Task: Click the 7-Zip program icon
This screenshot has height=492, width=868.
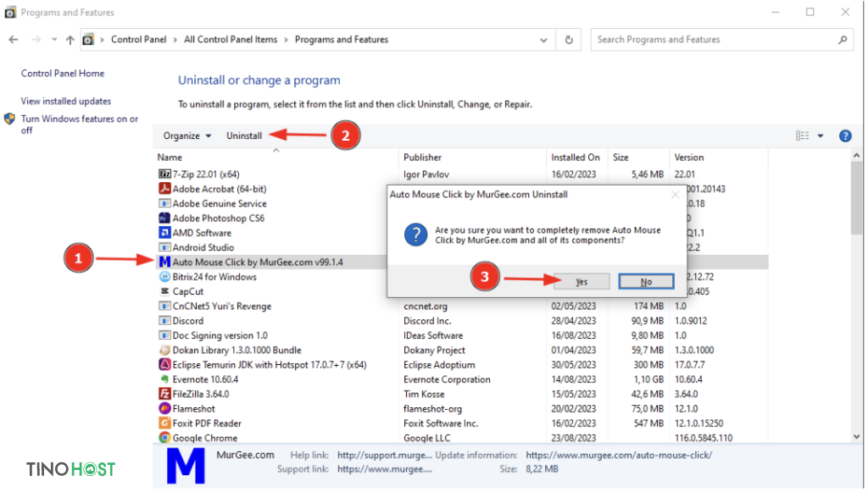Action: [x=164, y=174]
